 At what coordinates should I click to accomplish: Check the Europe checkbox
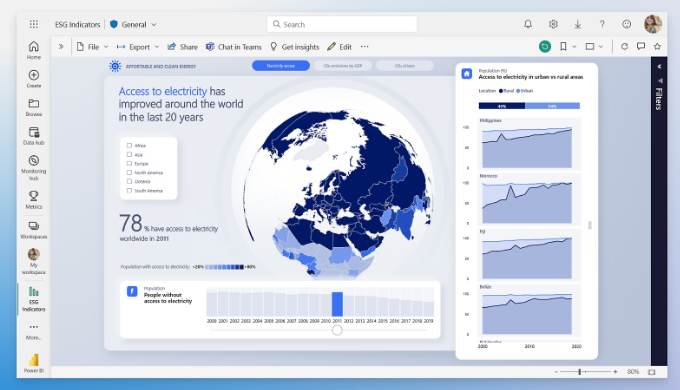(129, 164)
